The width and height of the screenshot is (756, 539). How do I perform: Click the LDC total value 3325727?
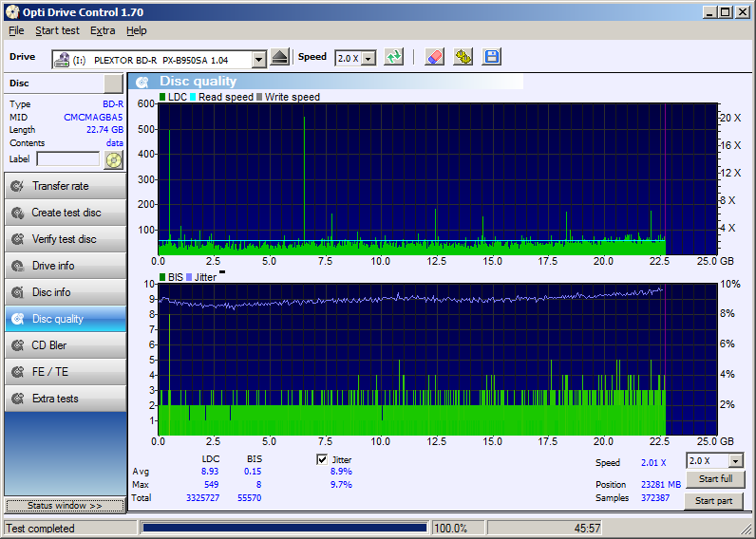[202, 497]
